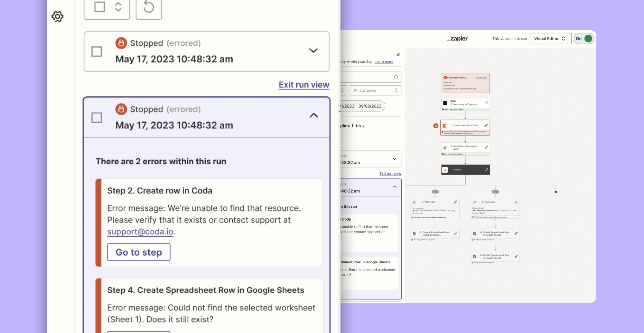644x333 pixels.
Task: Click the Sheets icon on the bottommost Google Sheets step
Action: pyautogui.click(x=475, y=257)
